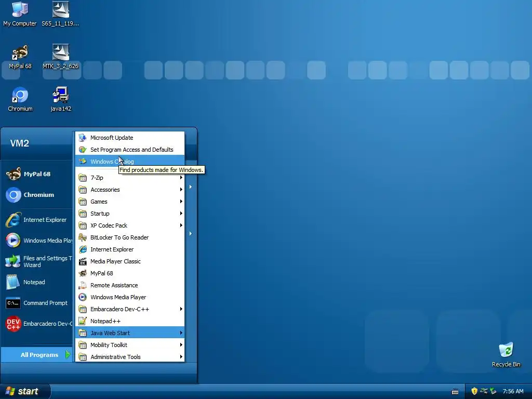Launch Media Player Classic

129,261
